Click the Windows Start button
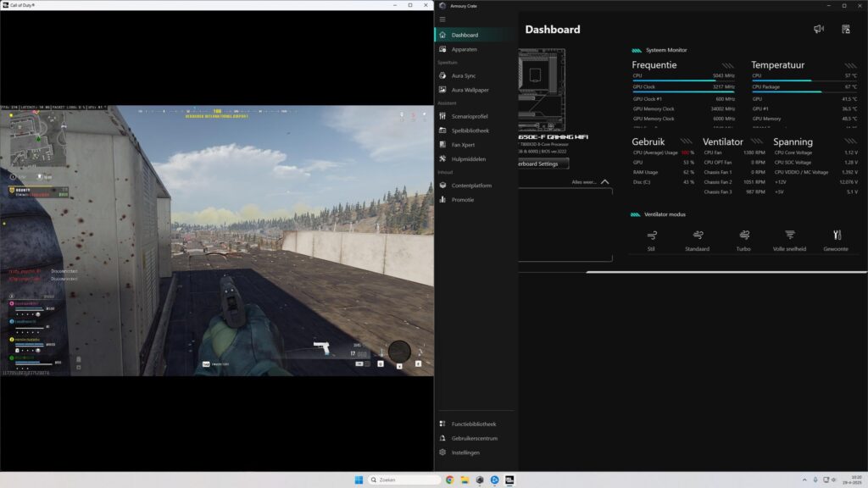This screenshot has width=868, height=488. click(x=359, y=480)
